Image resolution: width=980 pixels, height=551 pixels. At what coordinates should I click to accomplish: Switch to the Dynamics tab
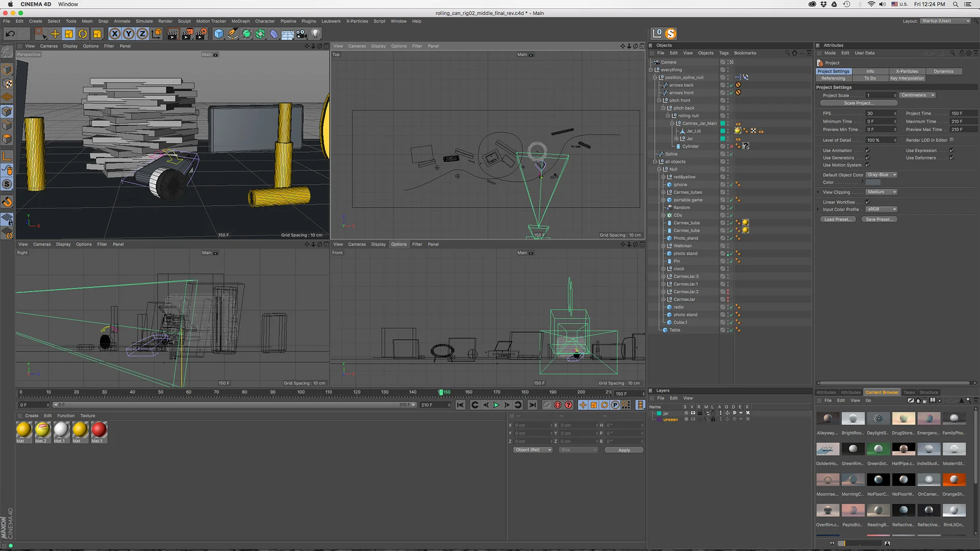point(943,71)
